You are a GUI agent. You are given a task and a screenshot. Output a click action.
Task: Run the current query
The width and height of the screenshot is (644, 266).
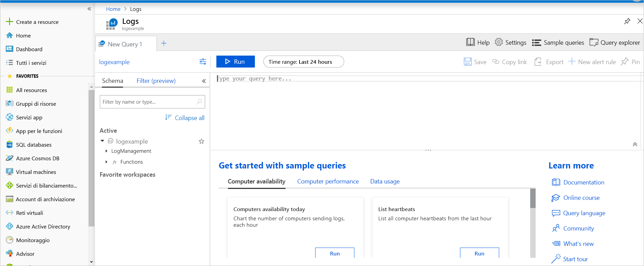235,62
